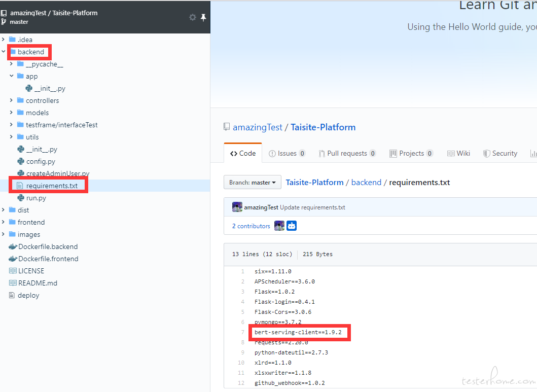Go to backend in breadcrumb path
Viewport: 537px width, 392px height.
(x=366, y=183)
